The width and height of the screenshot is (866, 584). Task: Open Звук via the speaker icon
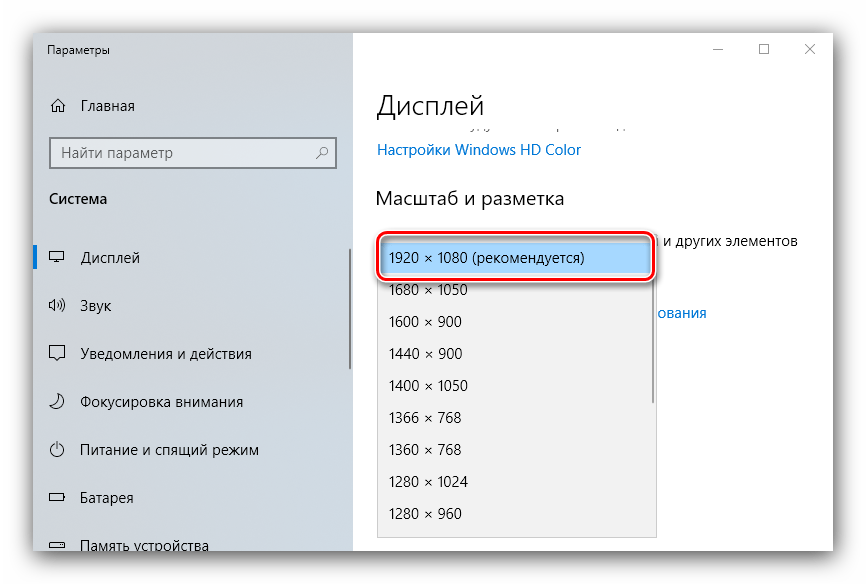[58, 306]
